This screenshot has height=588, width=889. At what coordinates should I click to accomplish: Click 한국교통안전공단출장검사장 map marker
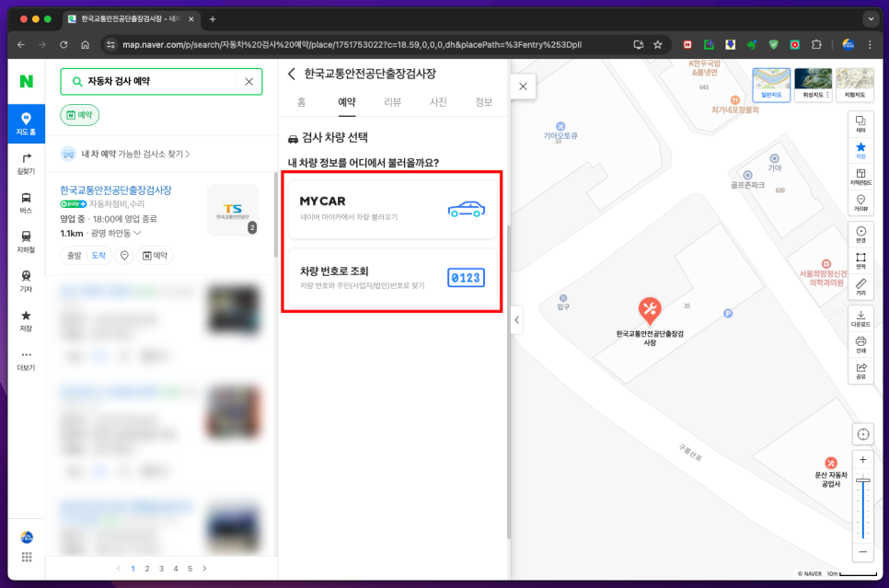pyautogui.click(x=650, y=311)
